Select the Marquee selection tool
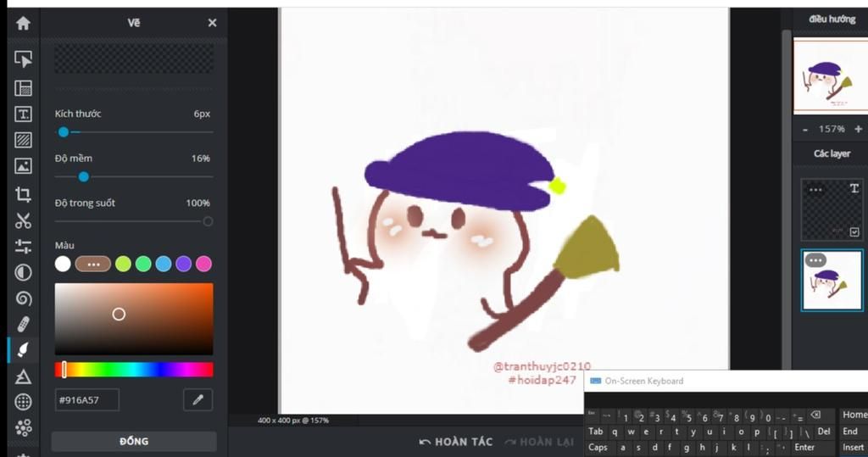 (x=23, y=88)
